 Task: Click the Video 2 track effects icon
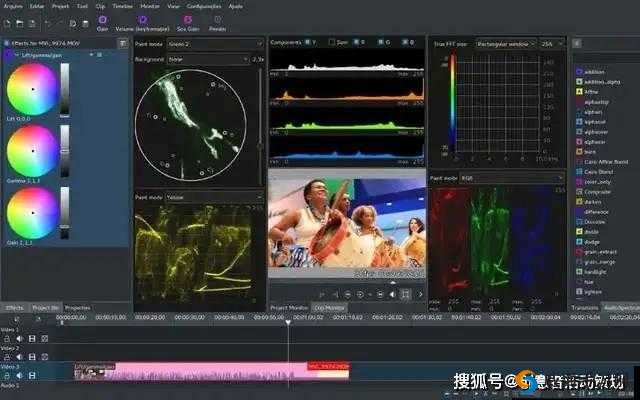[44, 357]
